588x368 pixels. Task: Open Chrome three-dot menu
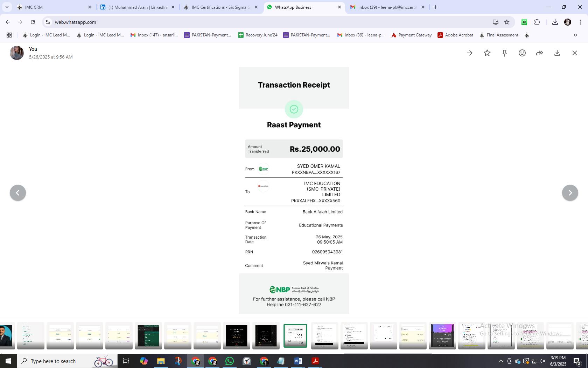(x=580, y=22)
